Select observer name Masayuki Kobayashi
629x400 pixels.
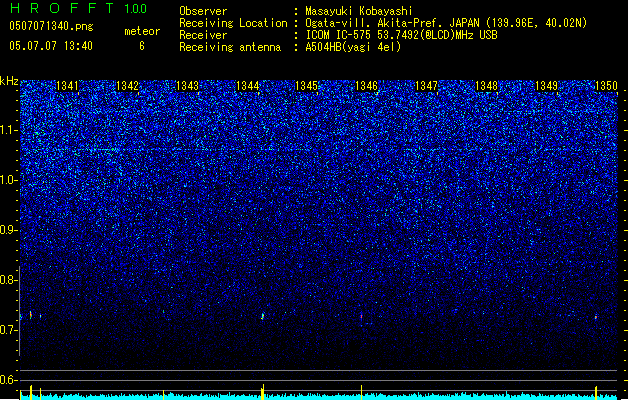click(x=359, y=11)
